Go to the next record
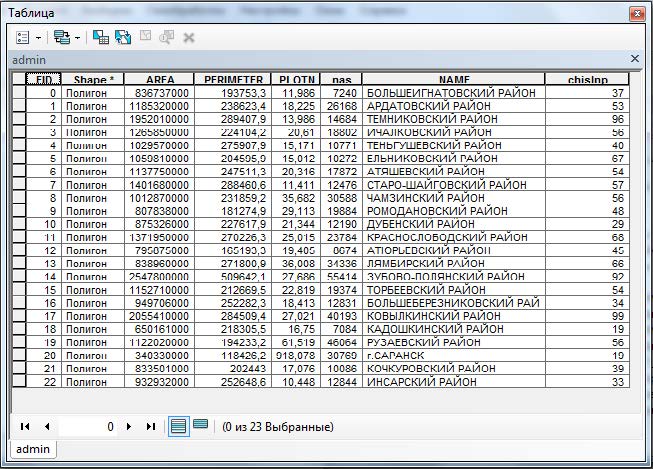 click(x=129, y=426)
